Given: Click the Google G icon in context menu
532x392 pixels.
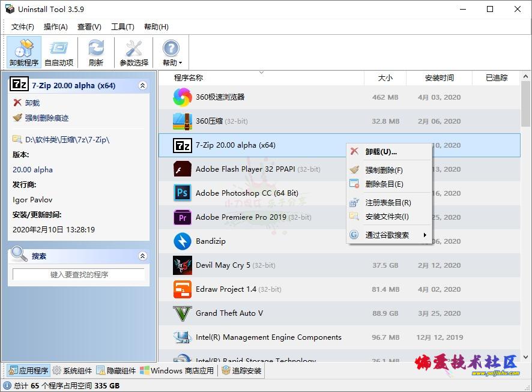Looking at the screenshot, I should pos(354,235).
